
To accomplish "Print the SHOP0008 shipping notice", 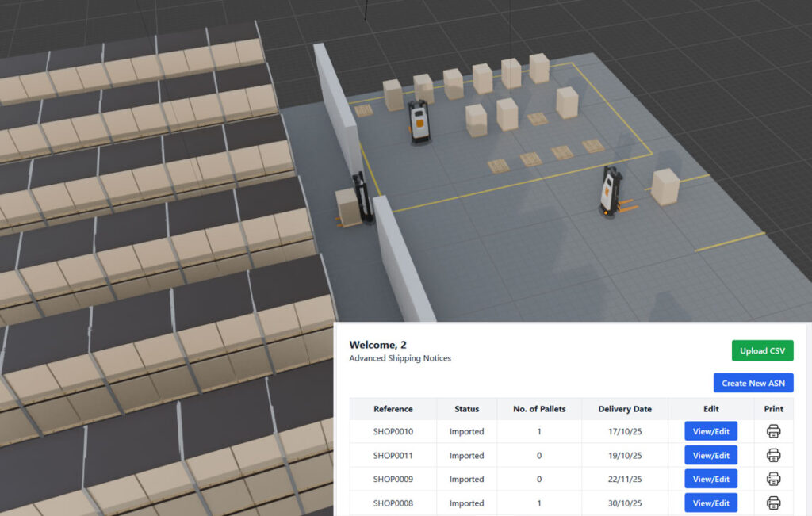I will [773, 503].
